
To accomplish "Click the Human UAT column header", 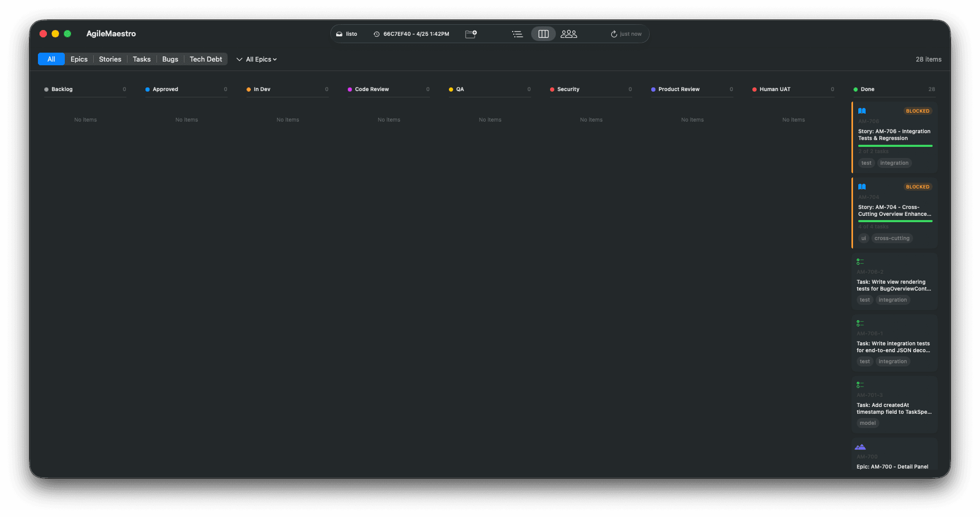I will [x=793, y=90].
